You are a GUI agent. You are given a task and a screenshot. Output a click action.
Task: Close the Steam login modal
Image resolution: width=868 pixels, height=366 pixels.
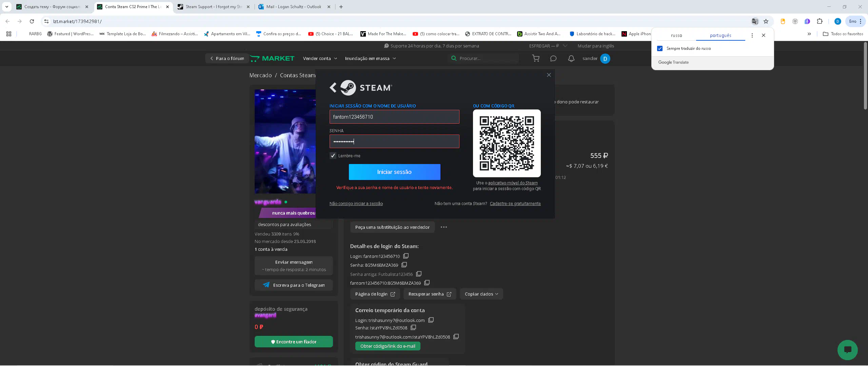point(549,75)
